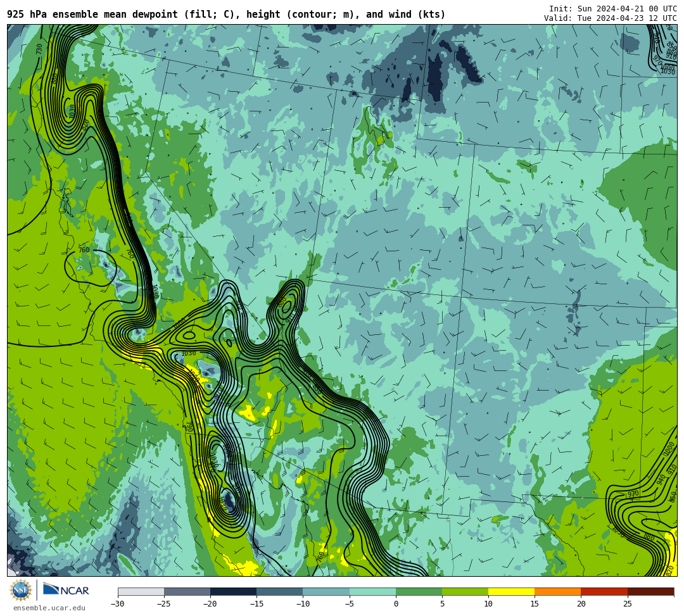Click the colorbar tick label -10
The width and height of the screenshot is (684, 616).
point(303,604)
